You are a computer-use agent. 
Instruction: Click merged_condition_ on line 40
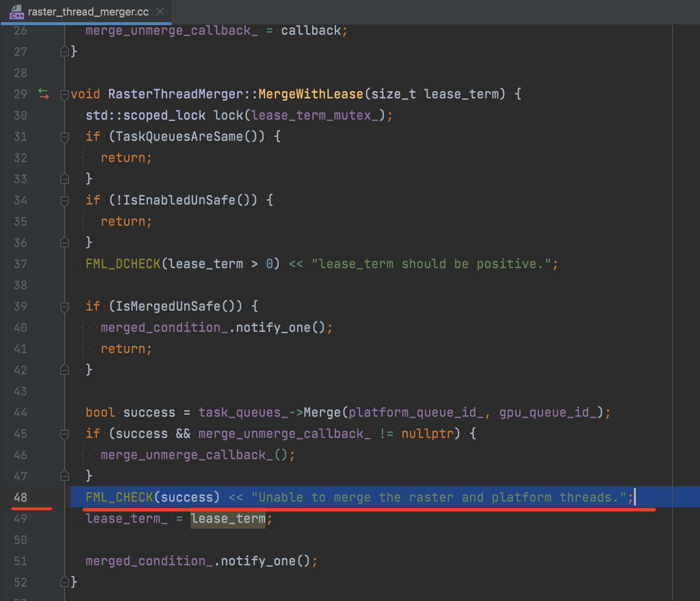pos(164,328)
